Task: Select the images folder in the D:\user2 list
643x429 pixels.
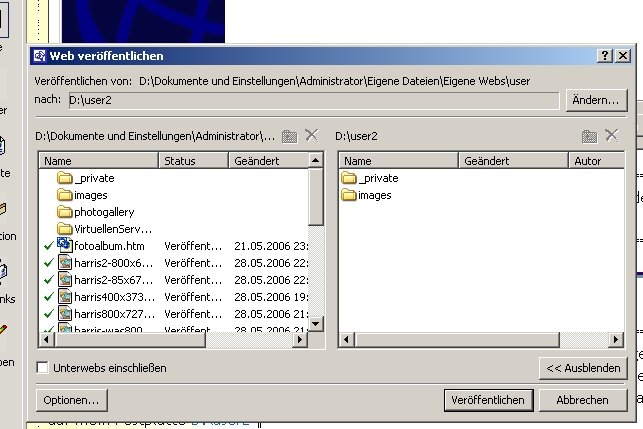Action: click(374, 195)
